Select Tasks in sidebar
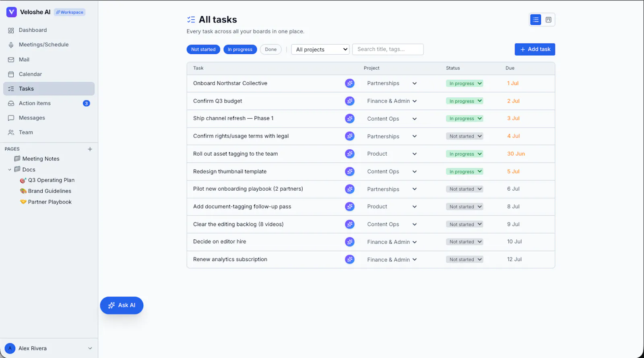This screenshot has width=644, height=358. [49, 88]
